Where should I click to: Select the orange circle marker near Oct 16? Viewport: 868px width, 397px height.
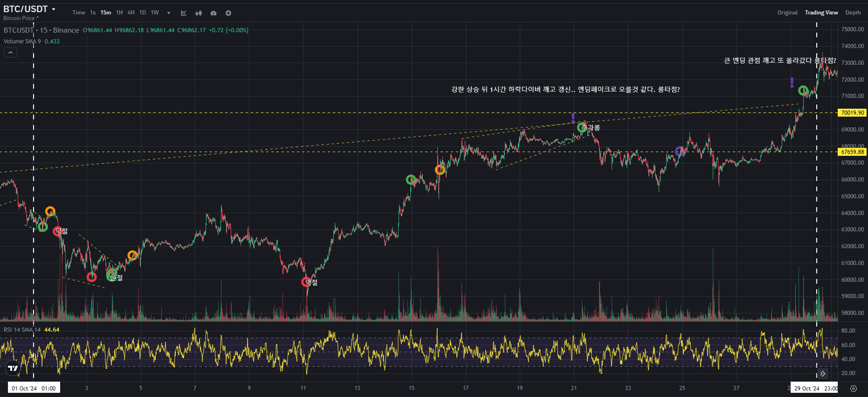click(x=440, y=170)
